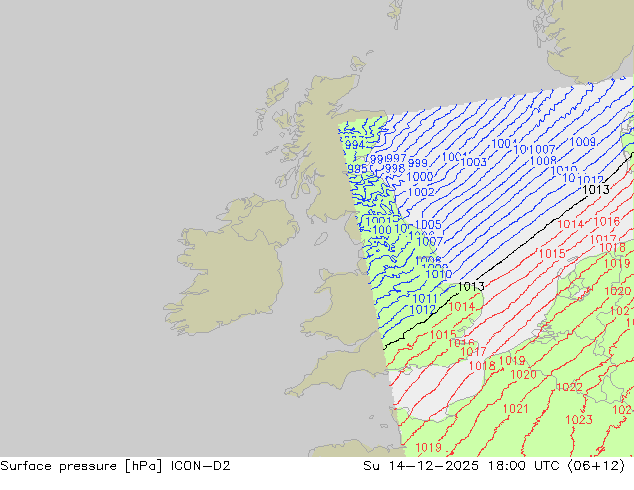Select the blue 995 pressure label
Screen dimensions: 634x490
pyautogui.click(x=357, y=169)
